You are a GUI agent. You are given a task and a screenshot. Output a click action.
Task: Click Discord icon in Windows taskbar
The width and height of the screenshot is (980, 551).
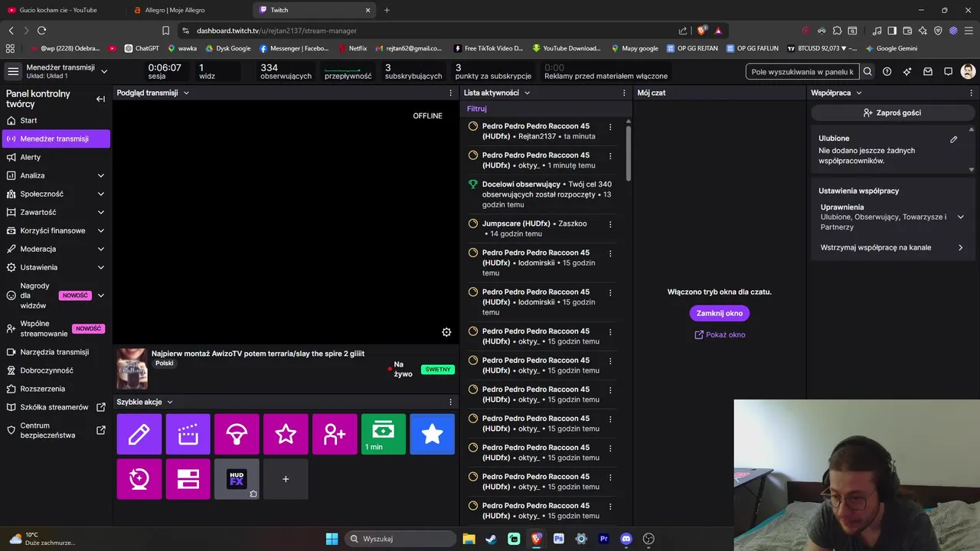click(x=626, y=539)
